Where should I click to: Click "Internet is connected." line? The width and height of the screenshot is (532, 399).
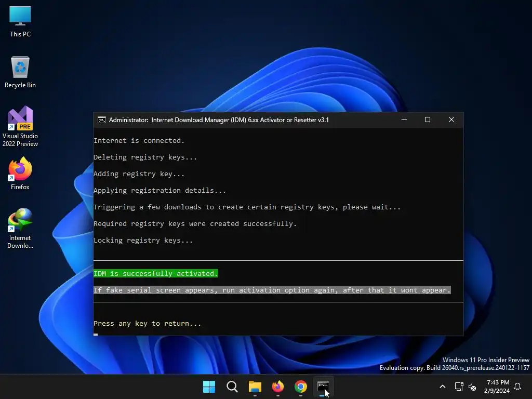(x=139, y=140)
